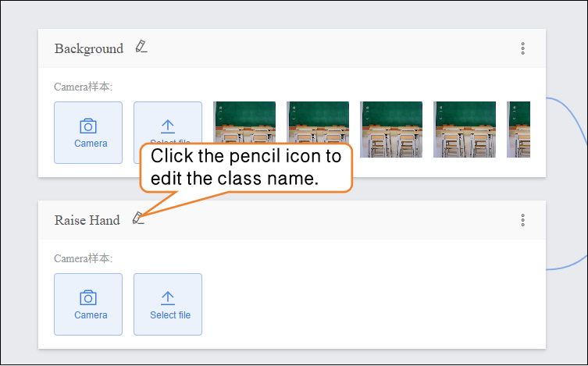This screenshot has height=366, width=588.
Task: Click the Raise Hand class name text
Action: pos(87,220)
